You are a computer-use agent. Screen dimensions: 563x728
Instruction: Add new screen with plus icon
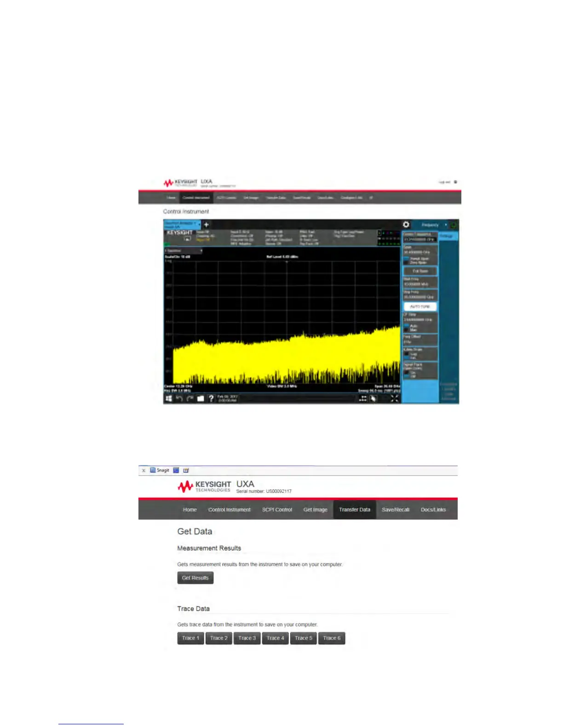(206, 225)
